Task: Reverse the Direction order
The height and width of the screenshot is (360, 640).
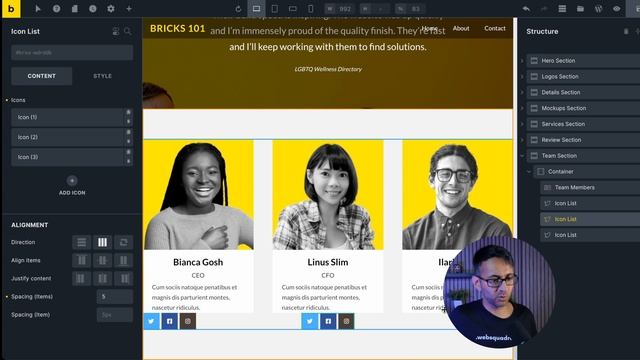Action: coord(123,242)
